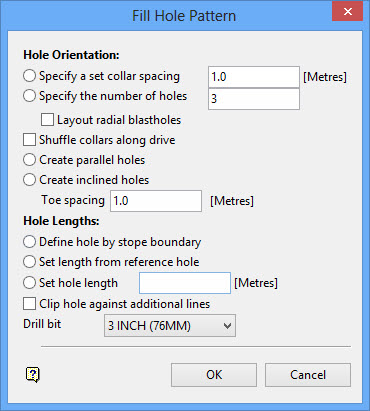Close the Fill Hole Pattern dialog
The width and height of the screenshot is (370, 411).
click(x=347, y=11)
